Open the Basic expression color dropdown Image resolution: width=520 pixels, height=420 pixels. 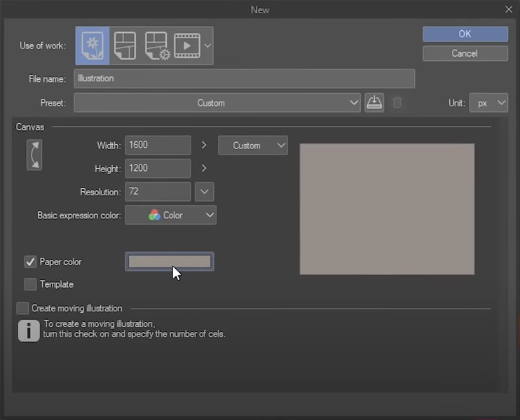coord(170,216)
